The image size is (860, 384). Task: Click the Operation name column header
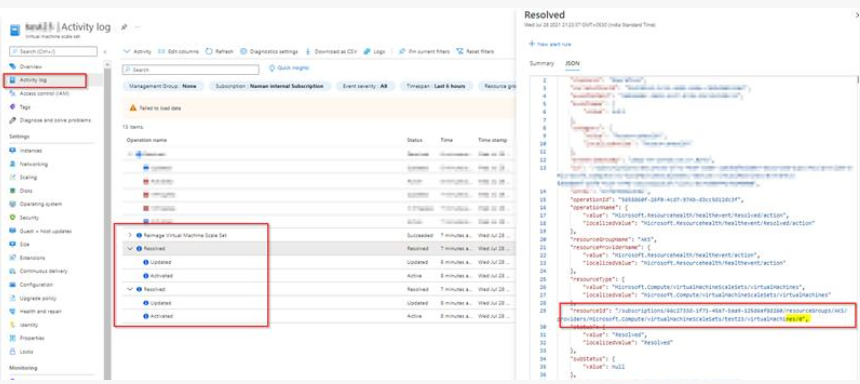[x=146, y=140]
